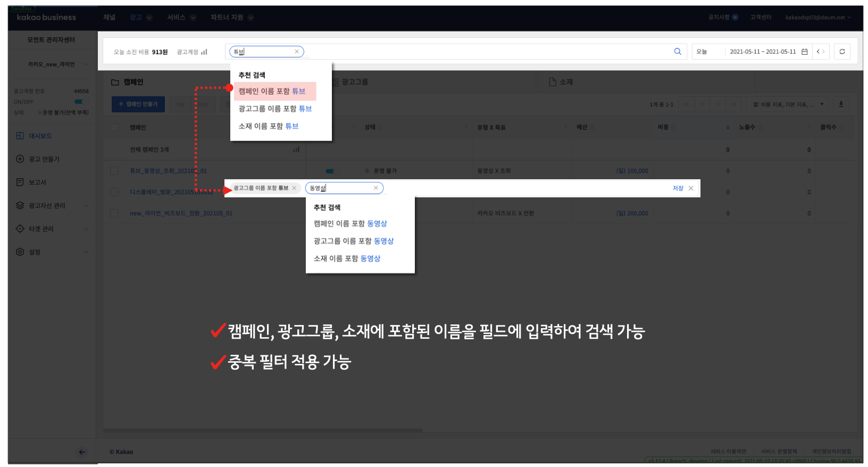Check the select-all checkbox in 캠페인 header
868x467 pixels.
114,127
